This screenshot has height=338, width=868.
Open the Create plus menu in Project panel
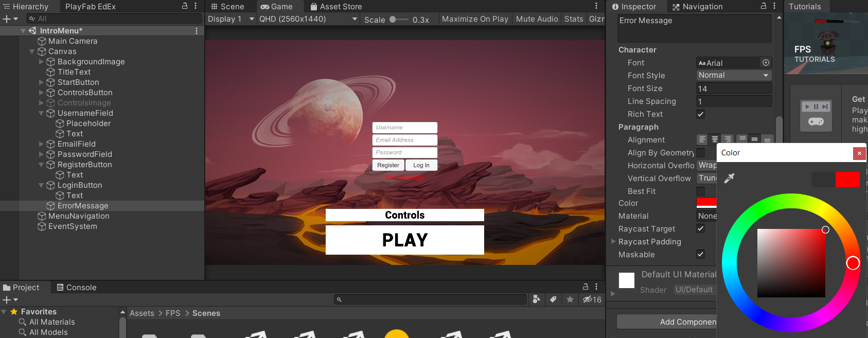10,299
